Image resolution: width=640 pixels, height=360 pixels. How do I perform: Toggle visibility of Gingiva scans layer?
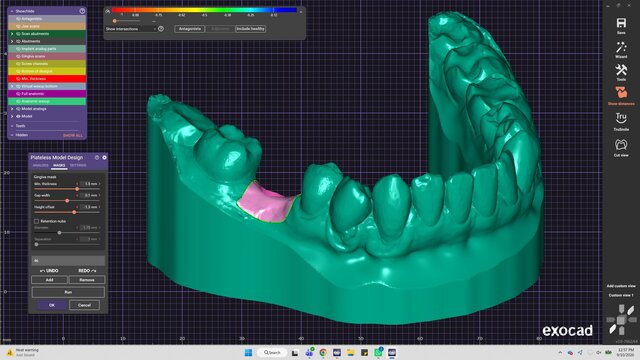pyautogui.click(x=18, y=56)
